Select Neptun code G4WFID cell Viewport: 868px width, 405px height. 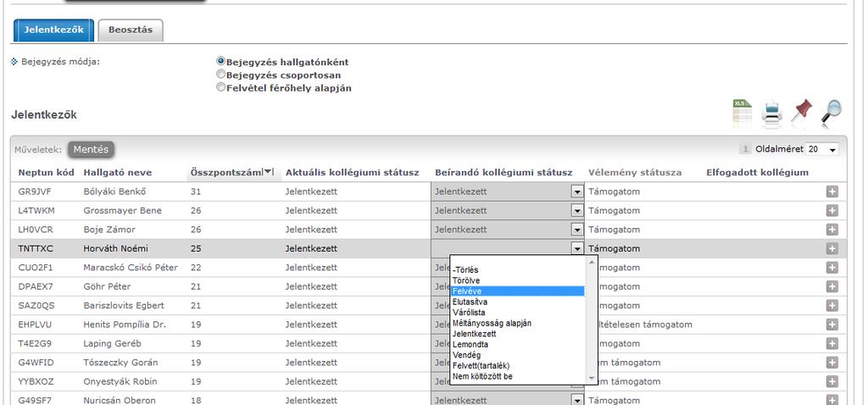tap(36, 363)
